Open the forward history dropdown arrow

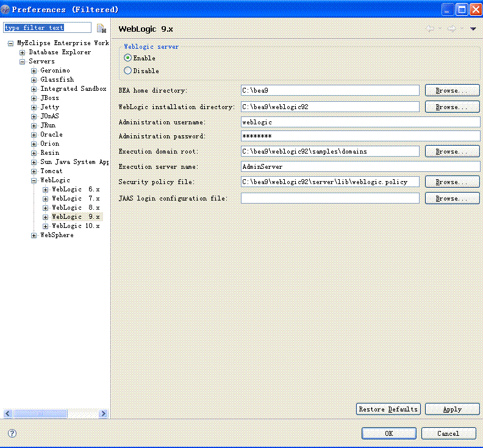(x=462, y=29)
